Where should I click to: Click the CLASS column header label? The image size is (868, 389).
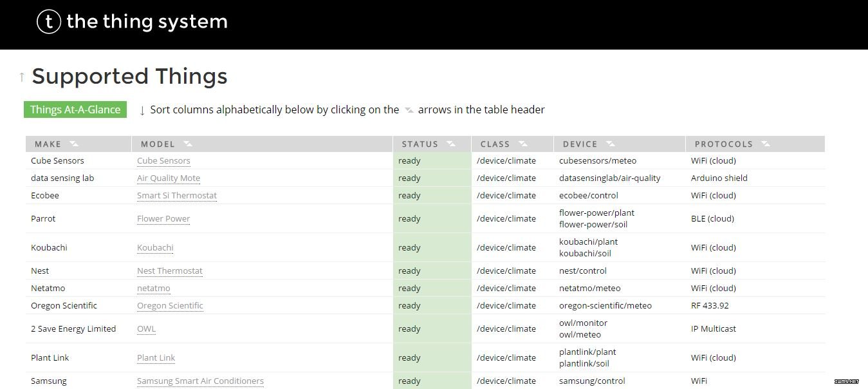coord(495,144)
